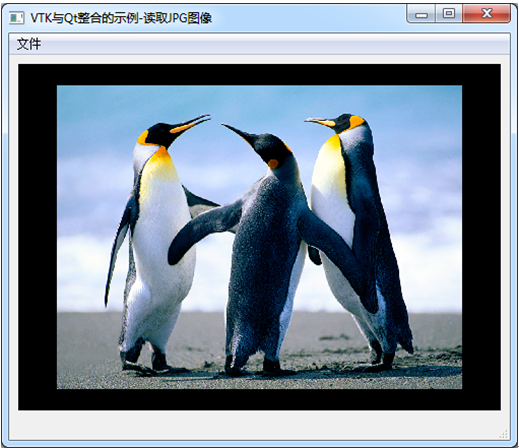Click the black margin above the photo
This screenshot has width=519, height=448.
click(x=259, y=75)
